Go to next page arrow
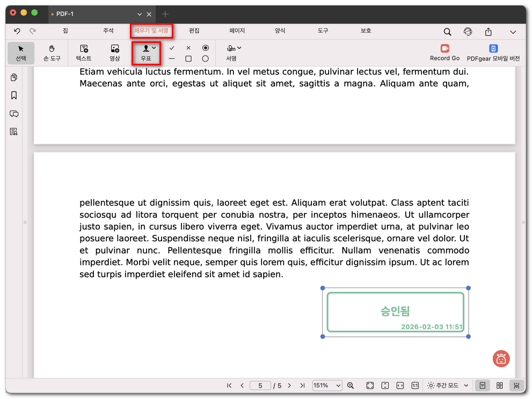532x399 pixels. [289, 385]
